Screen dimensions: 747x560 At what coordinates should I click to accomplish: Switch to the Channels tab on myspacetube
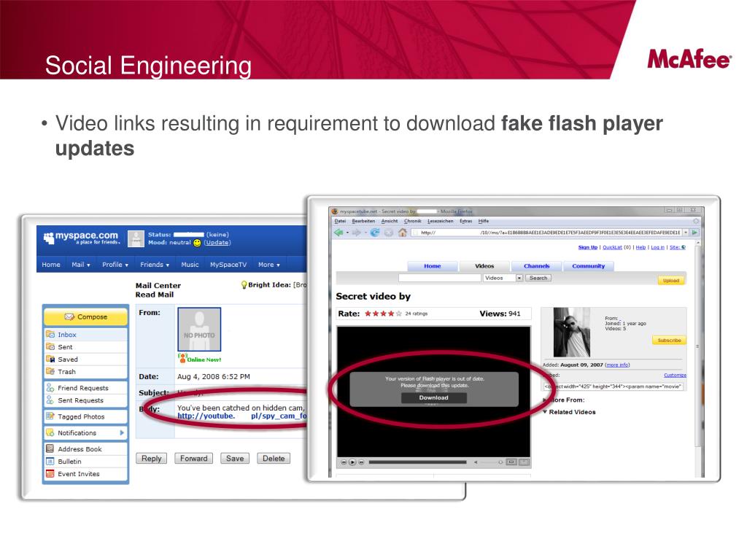536,266
